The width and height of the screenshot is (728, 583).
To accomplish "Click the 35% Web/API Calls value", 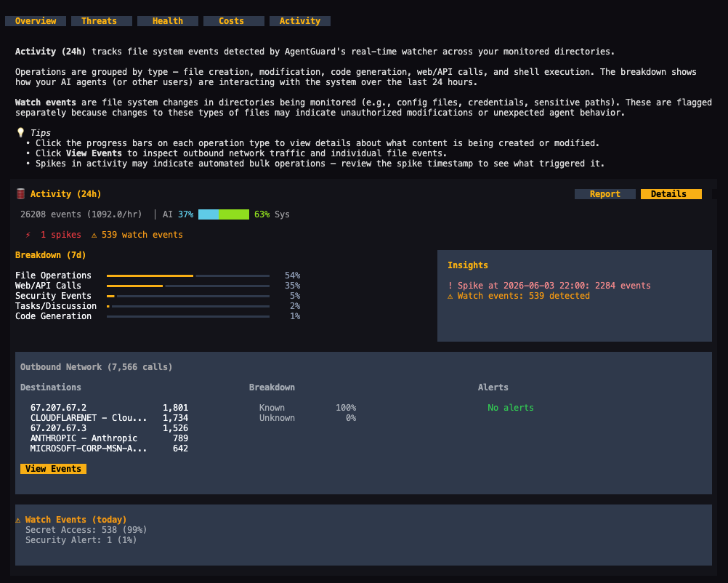I will click(293, 286).
